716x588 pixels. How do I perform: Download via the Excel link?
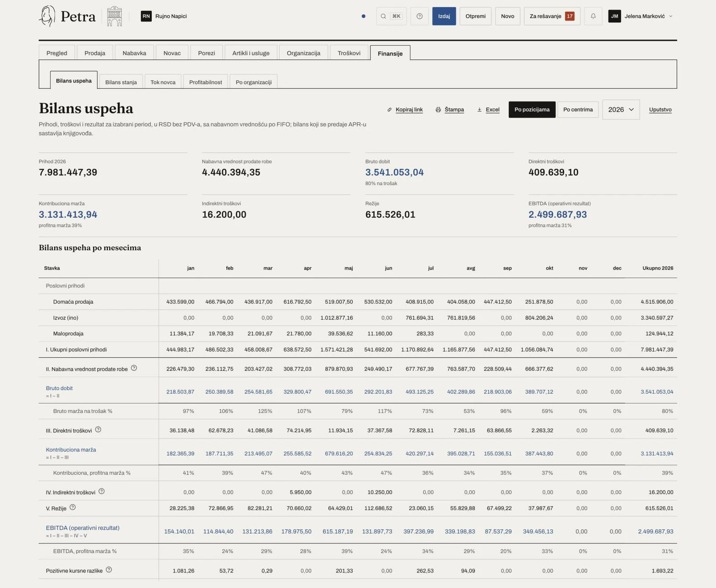pos(488,109)
